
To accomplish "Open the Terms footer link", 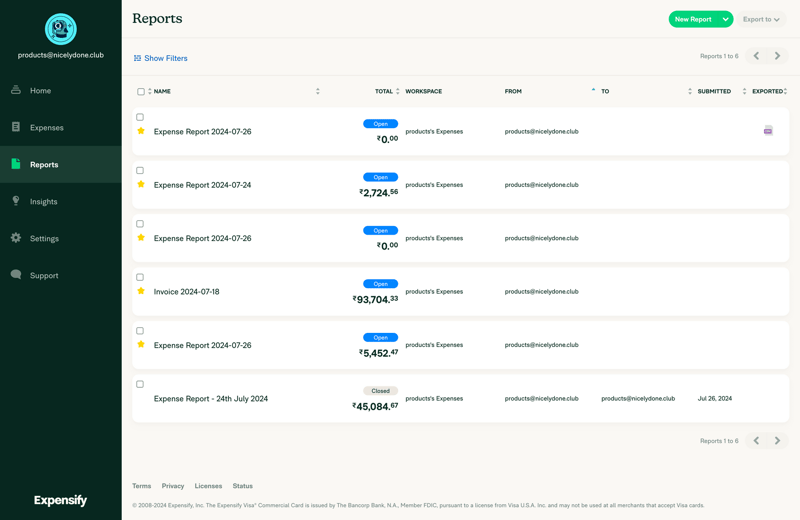I will point(141,486).
